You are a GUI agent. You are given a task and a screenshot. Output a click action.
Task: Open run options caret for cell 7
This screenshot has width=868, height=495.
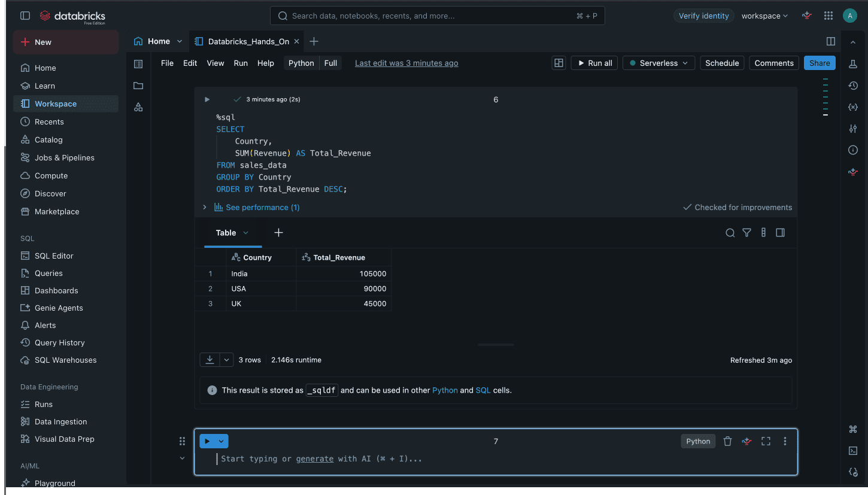pyautogui.click(x=221, y=441)
